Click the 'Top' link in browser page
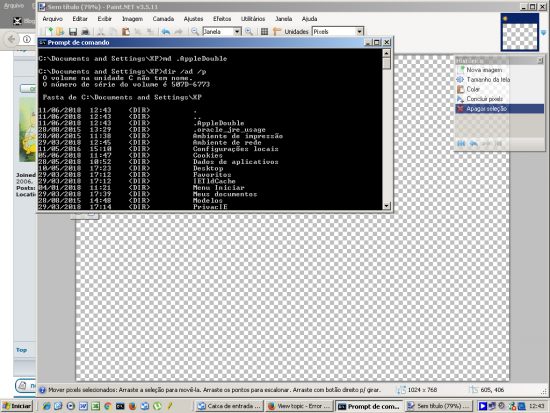The image size is (550, 413). pyautogui.click(x=21, y=350)
